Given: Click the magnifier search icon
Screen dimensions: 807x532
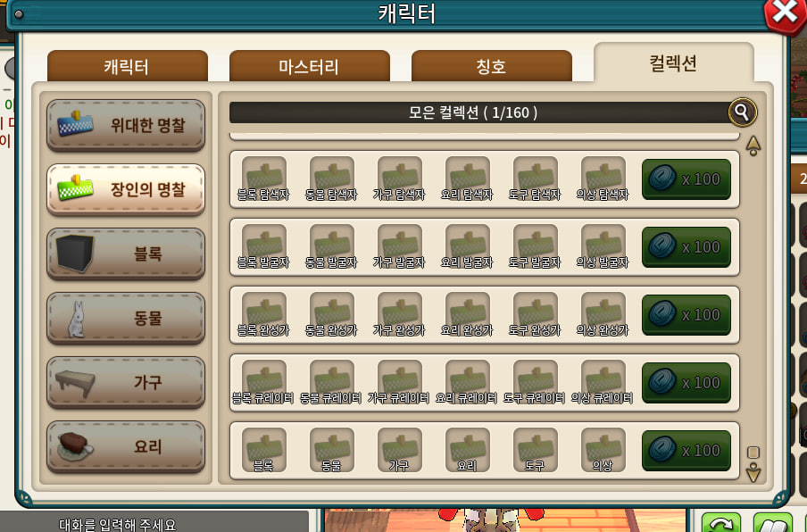Looking at the screenshot, I should [742, 112].
